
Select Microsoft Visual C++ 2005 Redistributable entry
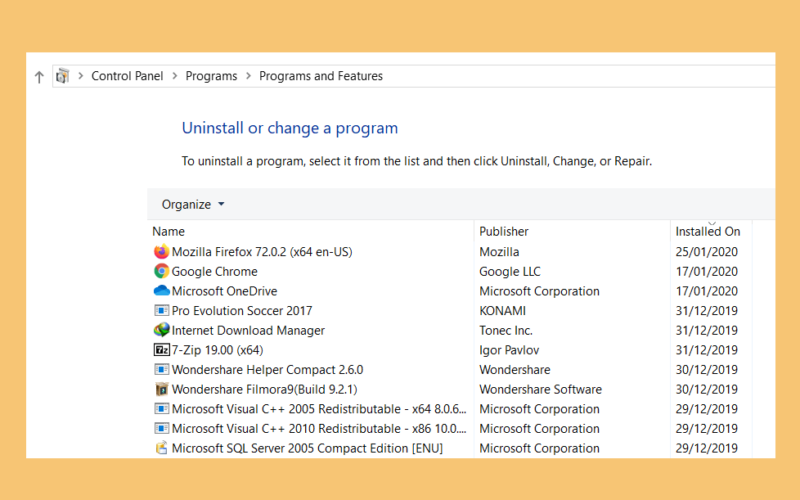click(319, 409)
